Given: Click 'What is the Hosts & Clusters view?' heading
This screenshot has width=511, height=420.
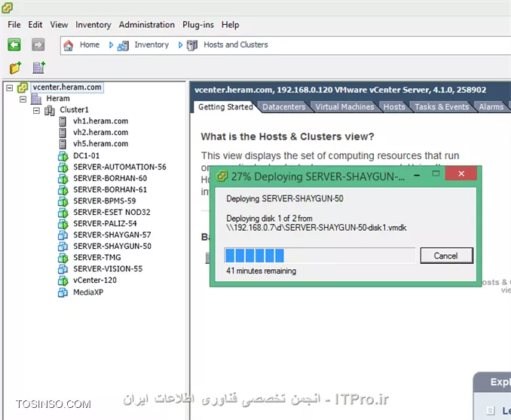Looking at the screenshot, I should (287, 136).
